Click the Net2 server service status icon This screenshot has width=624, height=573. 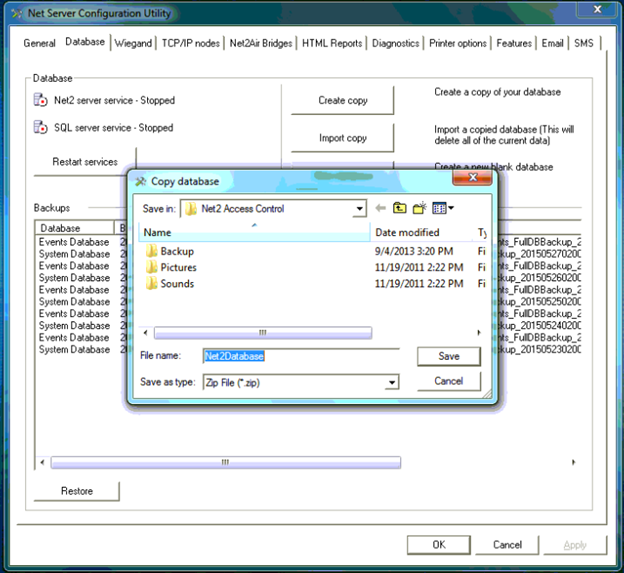40,100
